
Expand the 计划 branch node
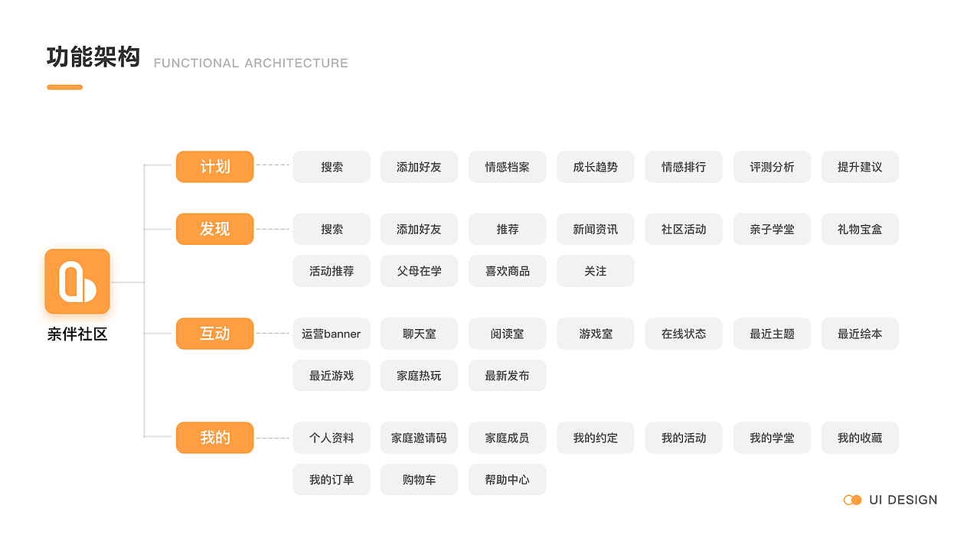pyautogui.click(x=214, y=167)
